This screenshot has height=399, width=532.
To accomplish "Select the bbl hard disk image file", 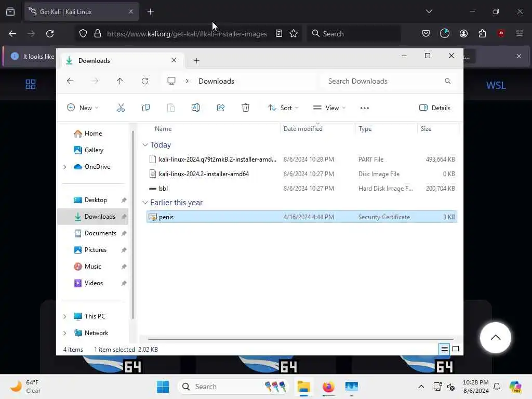I will tap(302, 188).
